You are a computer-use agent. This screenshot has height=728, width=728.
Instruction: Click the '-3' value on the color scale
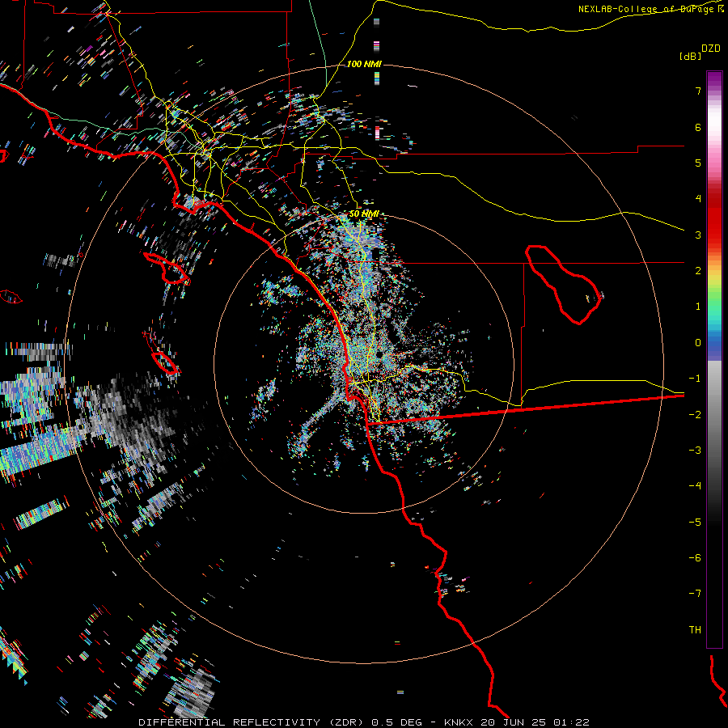point(695,451)
